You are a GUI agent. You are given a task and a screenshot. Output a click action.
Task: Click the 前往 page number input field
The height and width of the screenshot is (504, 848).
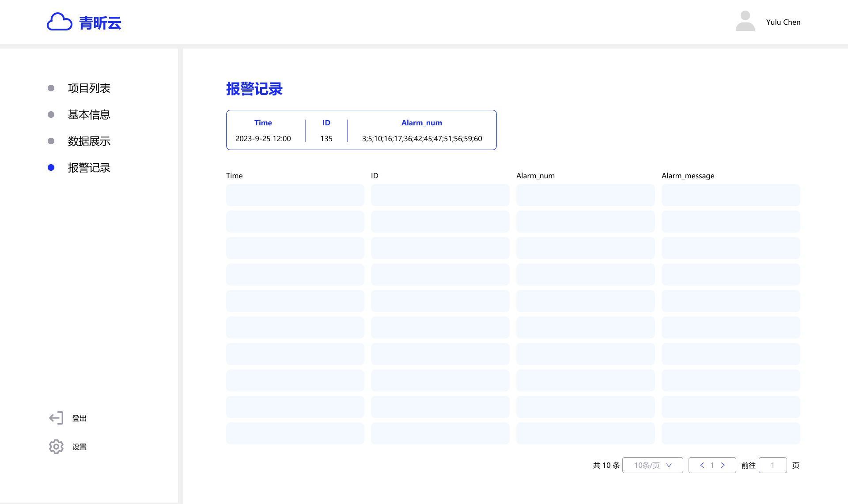(772, 465)
